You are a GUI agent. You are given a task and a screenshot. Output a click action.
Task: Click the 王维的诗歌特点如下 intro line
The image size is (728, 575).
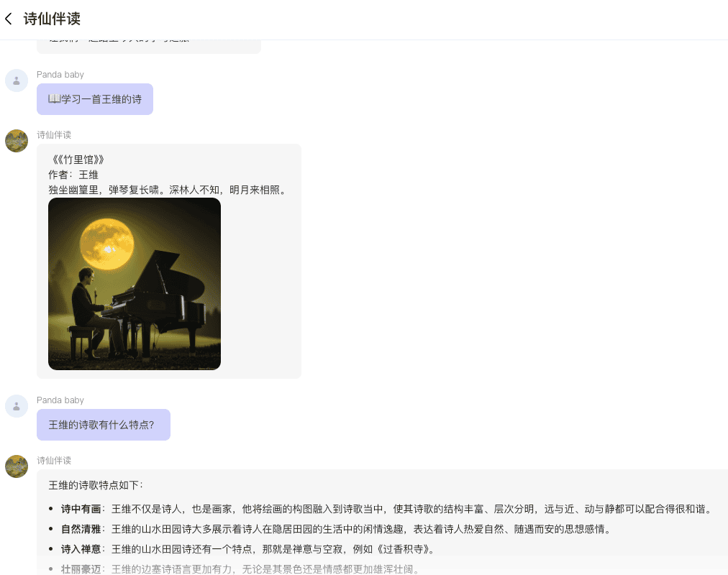pos(96,485)
